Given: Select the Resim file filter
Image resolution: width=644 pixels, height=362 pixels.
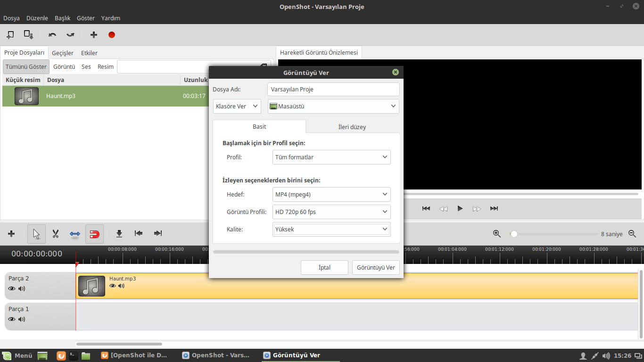Looking at the screenshot, I should point(106,66).
